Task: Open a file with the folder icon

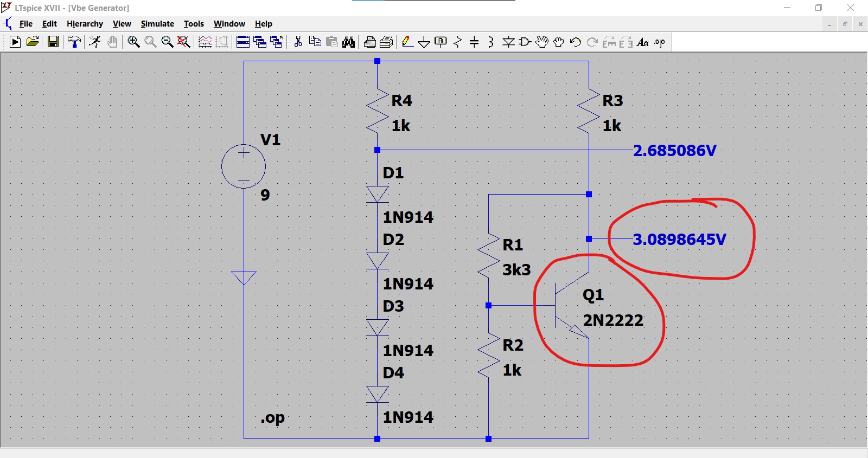Action: point(33,42)
